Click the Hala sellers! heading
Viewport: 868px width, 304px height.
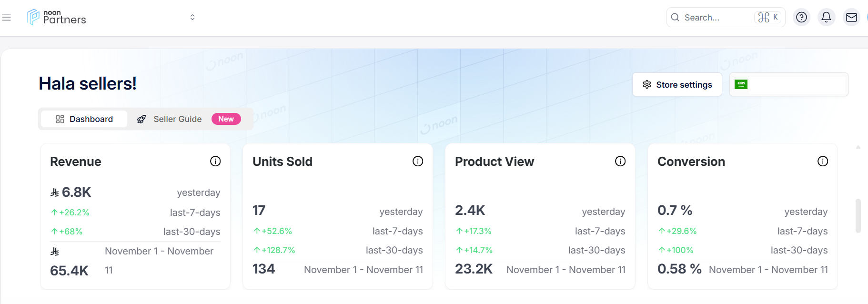tap(88, 84)
